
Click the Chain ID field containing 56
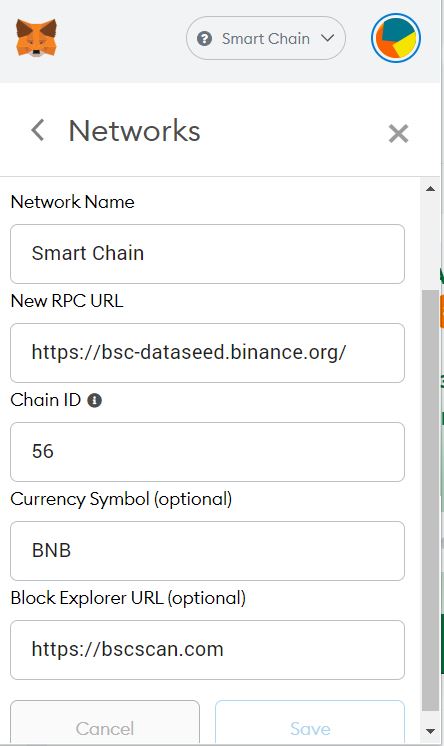[x=207, y=452]
